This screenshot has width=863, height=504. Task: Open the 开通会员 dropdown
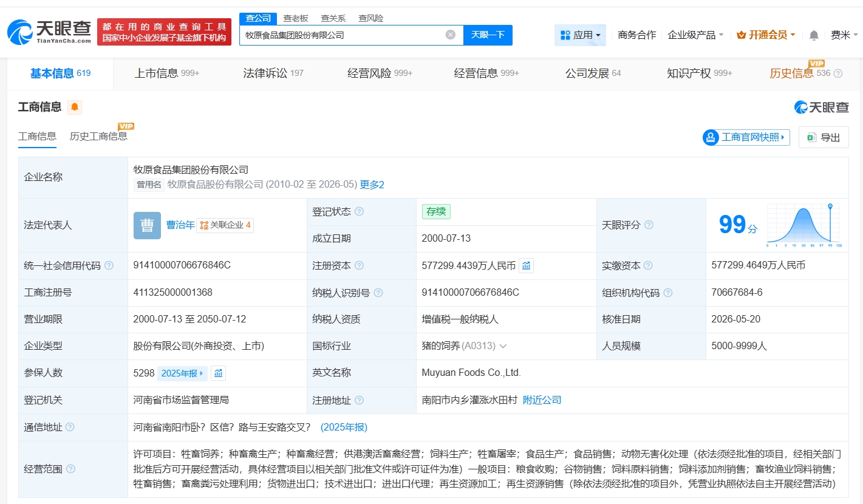point(766,35)
